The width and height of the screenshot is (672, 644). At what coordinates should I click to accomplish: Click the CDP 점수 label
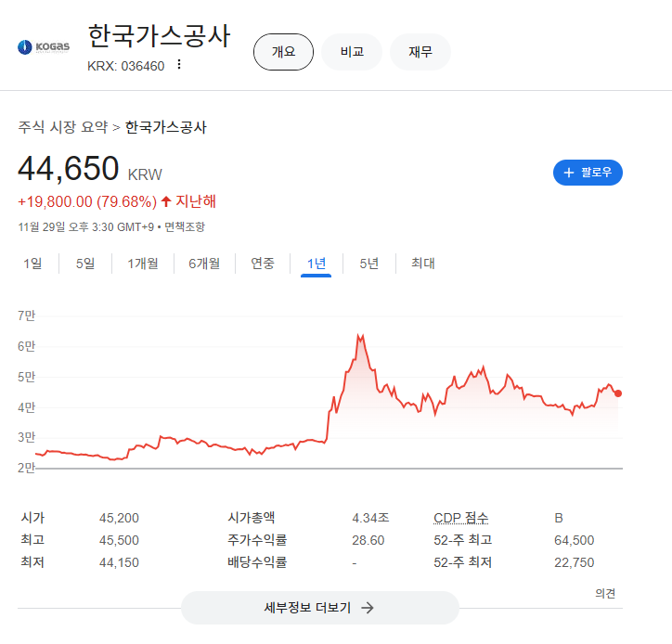coord(460,518)
